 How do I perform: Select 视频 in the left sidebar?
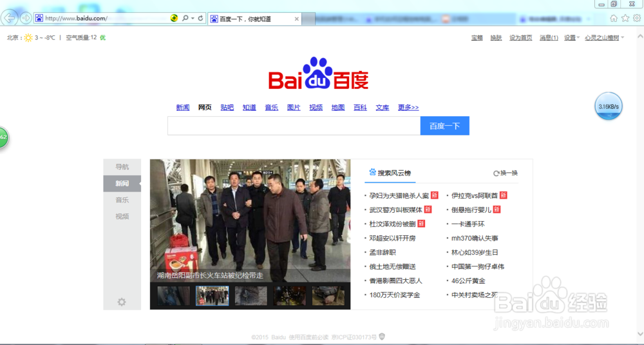122,216
